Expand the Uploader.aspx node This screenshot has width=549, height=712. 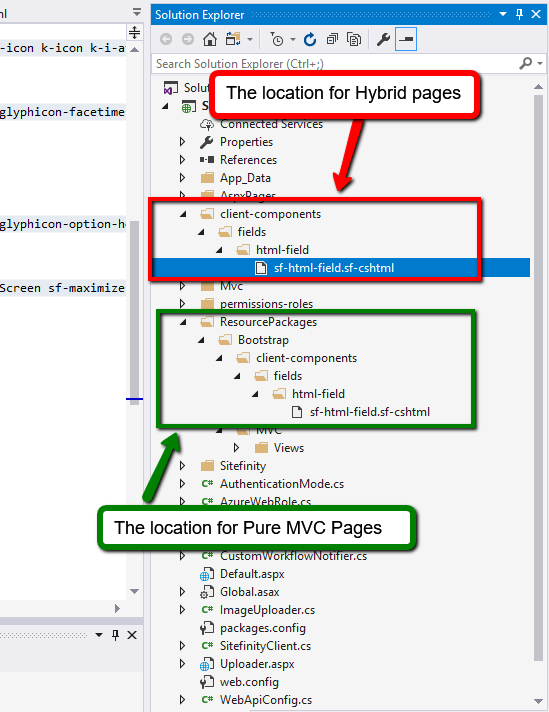[183, 664]
